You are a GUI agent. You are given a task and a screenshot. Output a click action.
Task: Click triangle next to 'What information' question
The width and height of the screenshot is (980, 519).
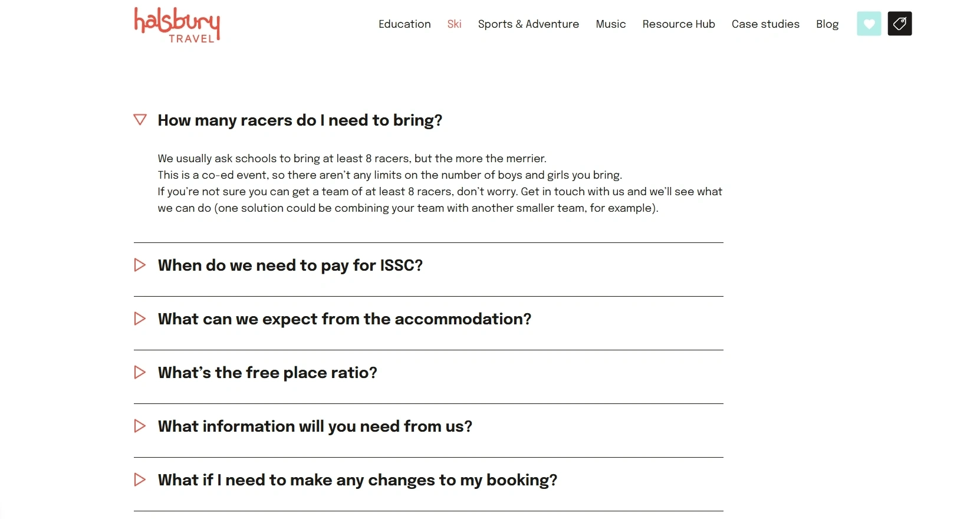tap(140, 426)
